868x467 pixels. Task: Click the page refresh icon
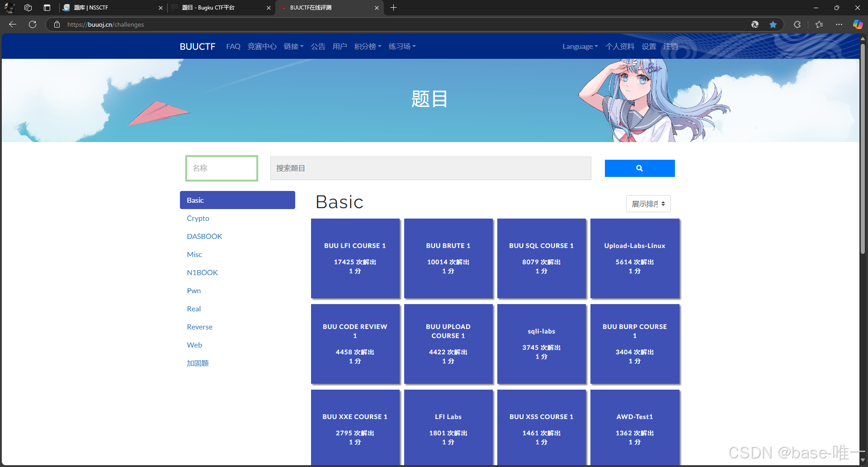point(32,24)
